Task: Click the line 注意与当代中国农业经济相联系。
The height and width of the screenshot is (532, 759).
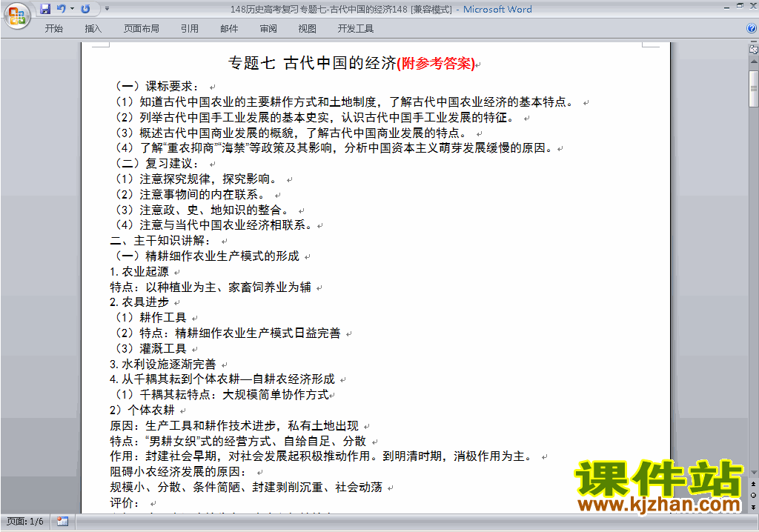Action: point(216,225)
